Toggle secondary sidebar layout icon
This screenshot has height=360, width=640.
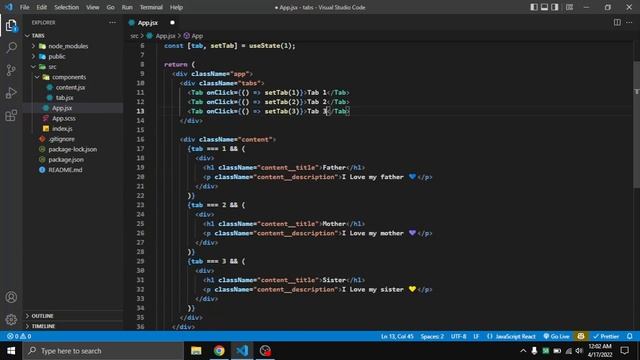(x=555, y=7)
